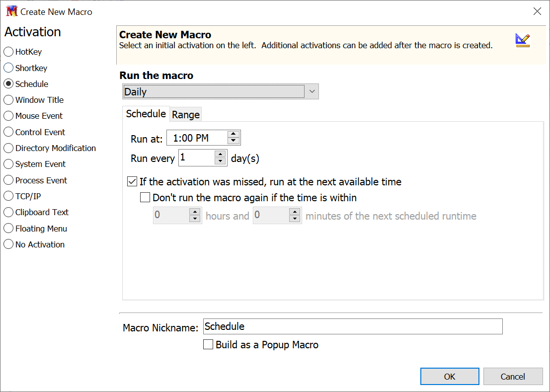Click the Run every days number field

[x=196, y=158]
